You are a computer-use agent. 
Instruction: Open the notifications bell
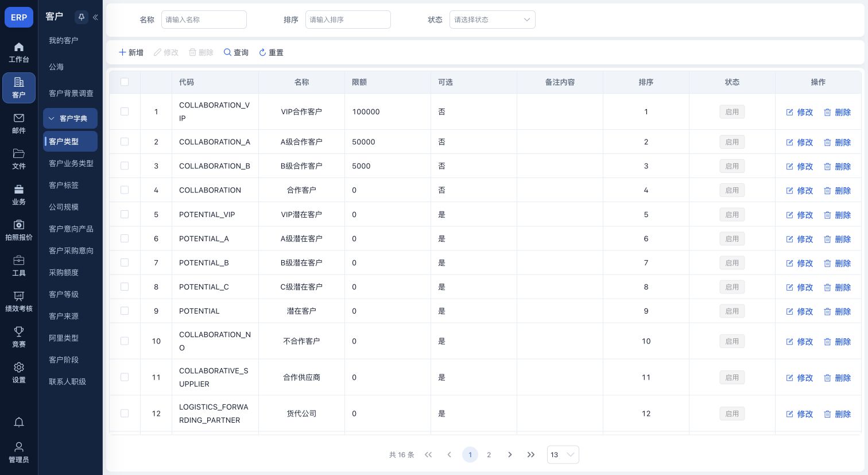[19, 422]
